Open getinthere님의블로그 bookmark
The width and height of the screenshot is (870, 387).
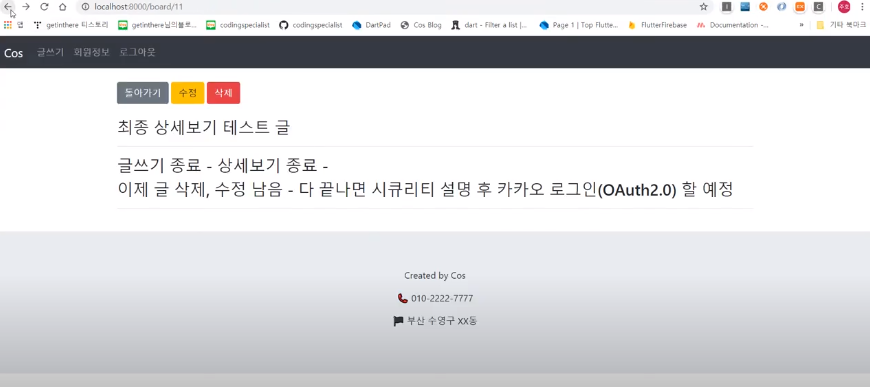point(157,25)
